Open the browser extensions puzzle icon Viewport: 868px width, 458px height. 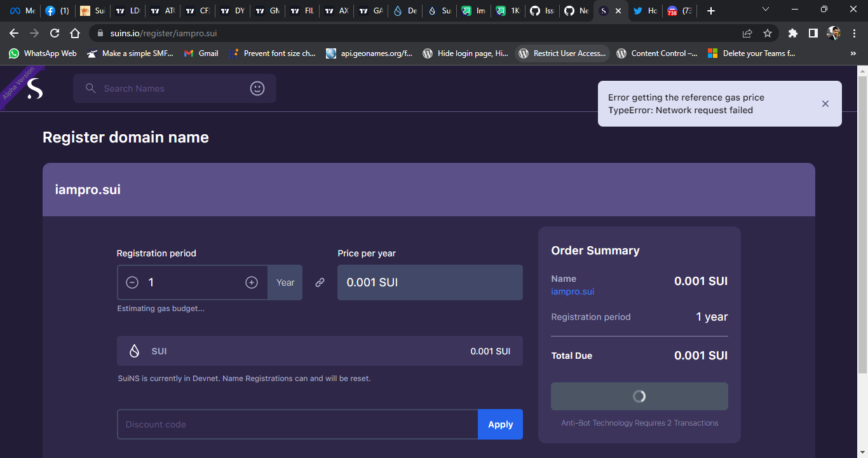tap(792, 33)
